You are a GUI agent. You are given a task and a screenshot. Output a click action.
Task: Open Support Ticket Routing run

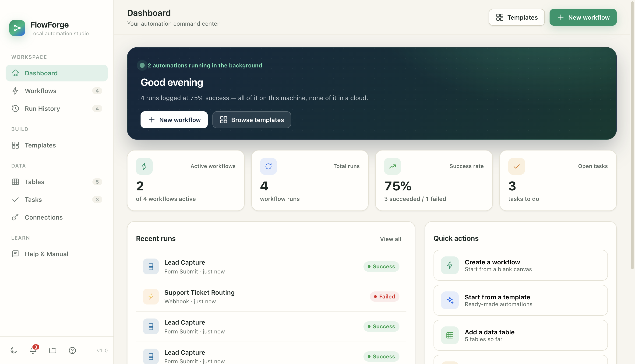(x=271, y=297)
